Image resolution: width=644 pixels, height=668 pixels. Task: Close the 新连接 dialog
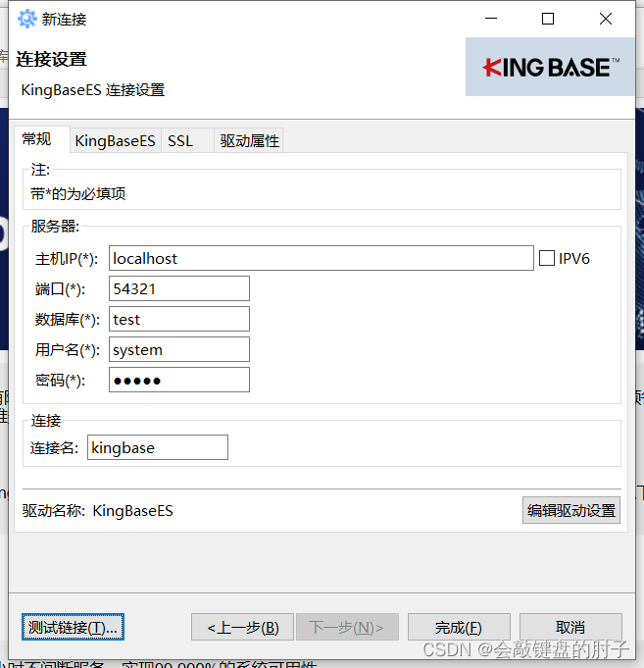[605, 19]
